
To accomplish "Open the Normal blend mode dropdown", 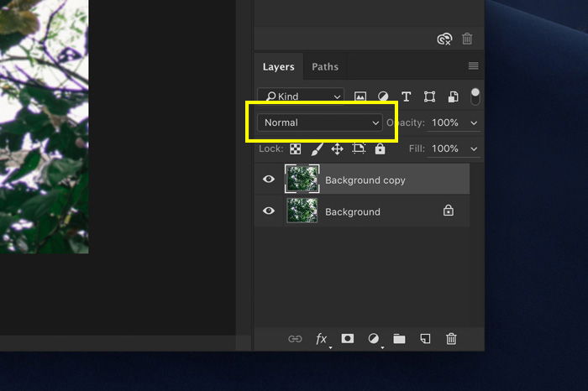I will (320, 123).
